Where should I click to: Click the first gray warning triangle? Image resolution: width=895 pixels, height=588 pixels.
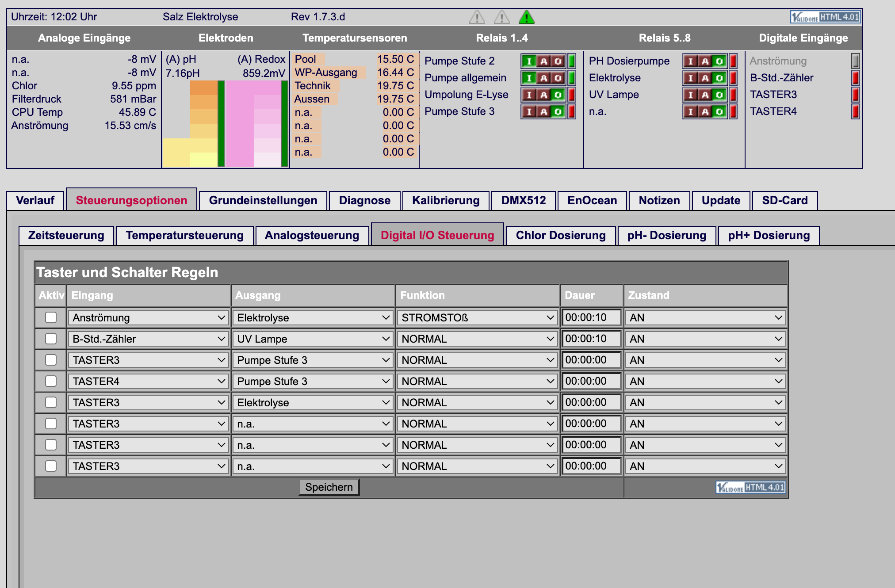[x=477, y=17]
